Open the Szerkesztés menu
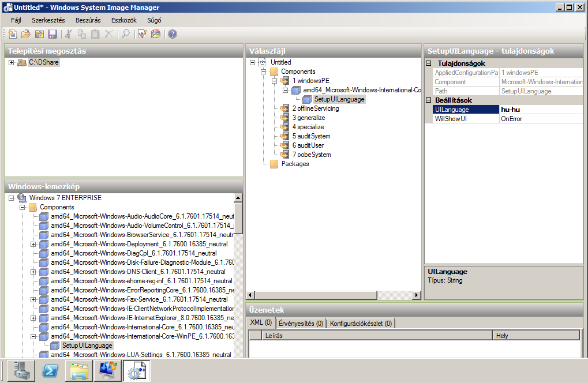Viewport: 588px width, 383px height. [x=48, y=20]
